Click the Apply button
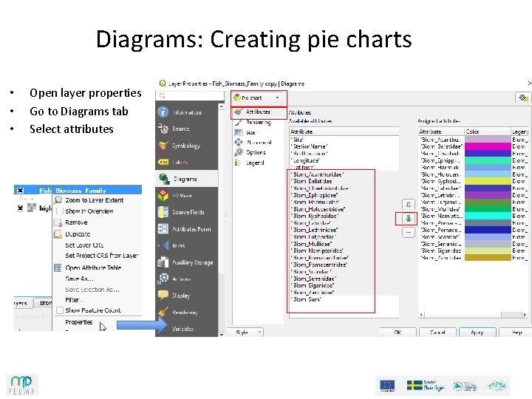Screen dimensions: 532x399 pos(478,332)
